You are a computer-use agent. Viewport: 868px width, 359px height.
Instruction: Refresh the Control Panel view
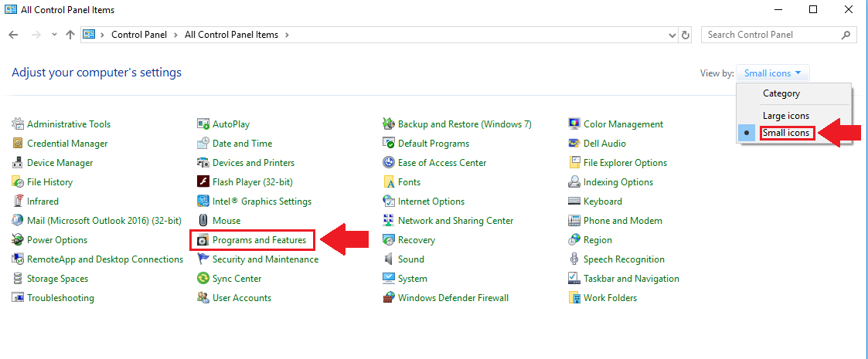tap(686, 35)
